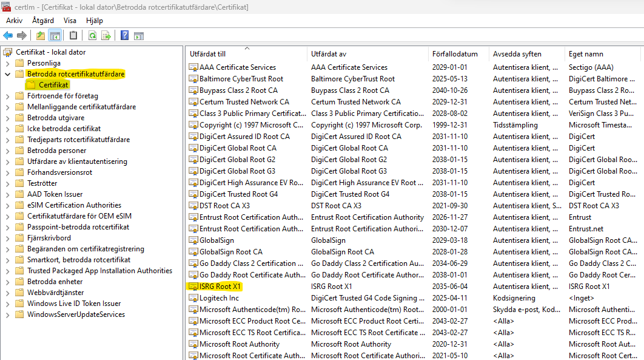Collapse the Betrodda rotcertifikatutfärdare node
Viewport: 644px width, 360px height.
[x=7, y=74]
